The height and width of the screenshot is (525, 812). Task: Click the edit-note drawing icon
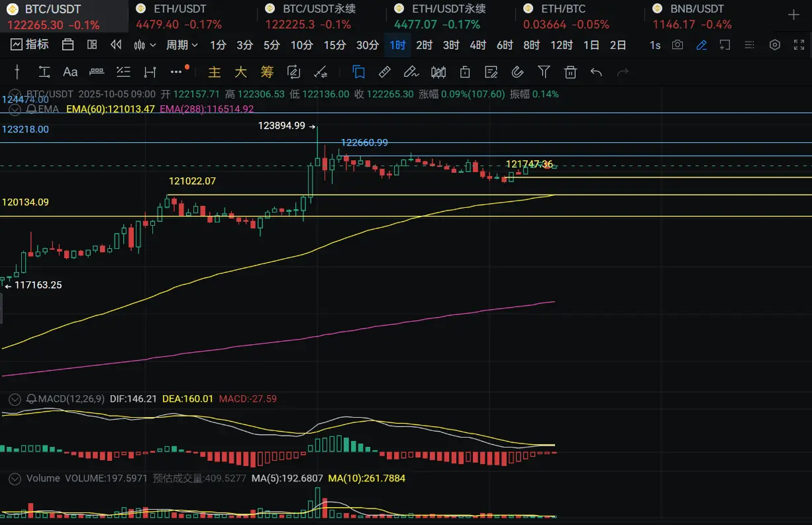491,72
